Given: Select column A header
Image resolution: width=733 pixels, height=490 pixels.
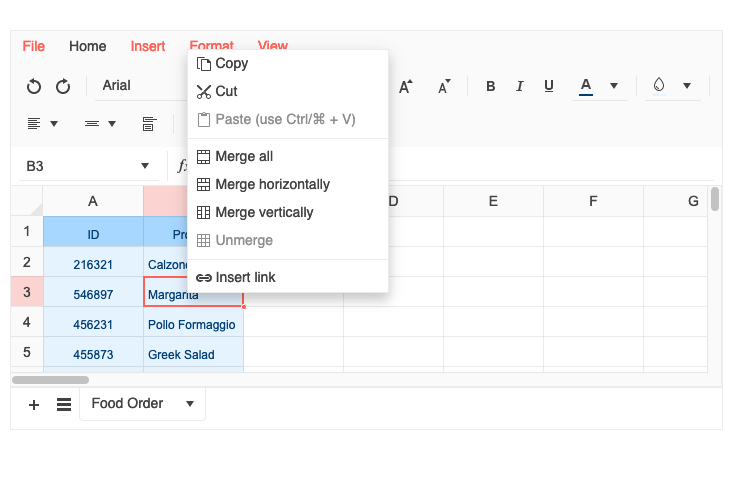Looking at the screenshot, I should pyautogui.click(x=93, y=201).
